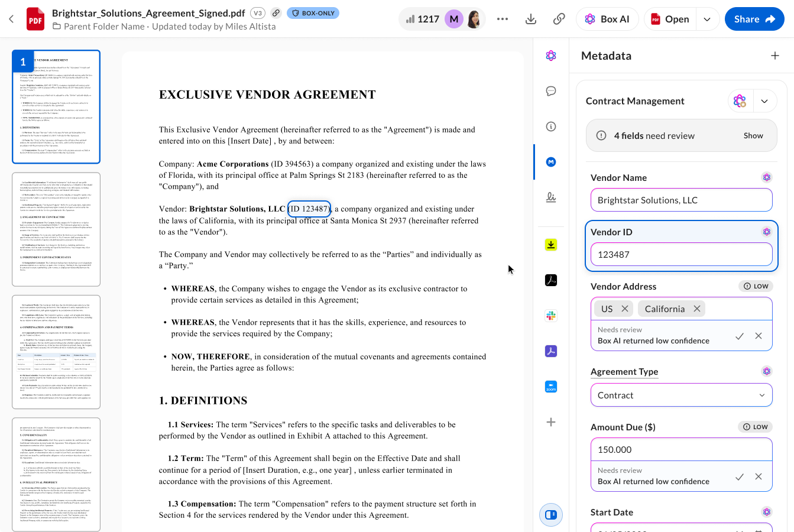Select the first page thumbnail
This screenshot has height=532, width=794.
pos(56,106)
